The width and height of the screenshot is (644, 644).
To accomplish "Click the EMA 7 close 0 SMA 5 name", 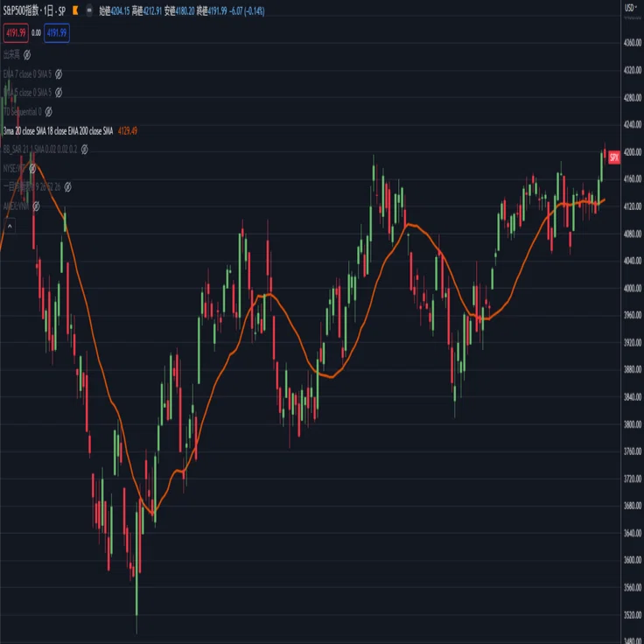I will [x=27, y=73].
